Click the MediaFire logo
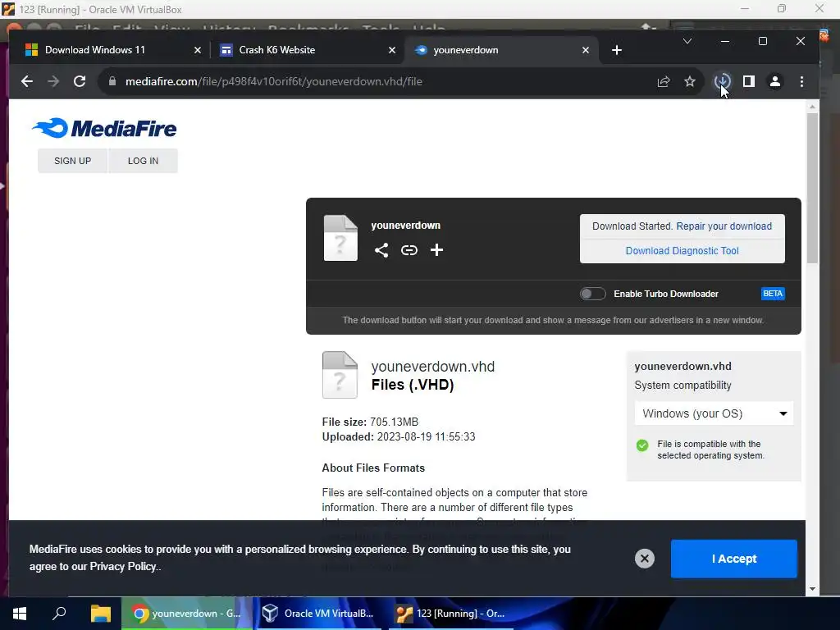Image resolution: width=840 pixels, height=630 pixels. [x=104, y=129]
